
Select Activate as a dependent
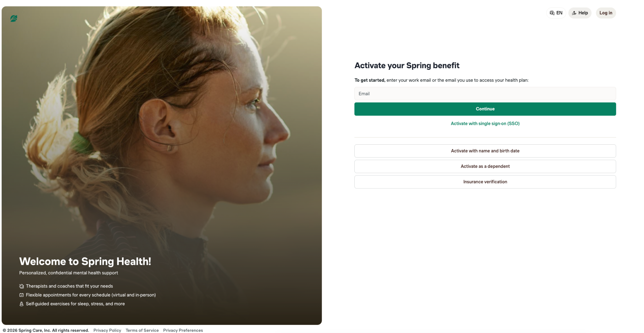coord(485,166)
